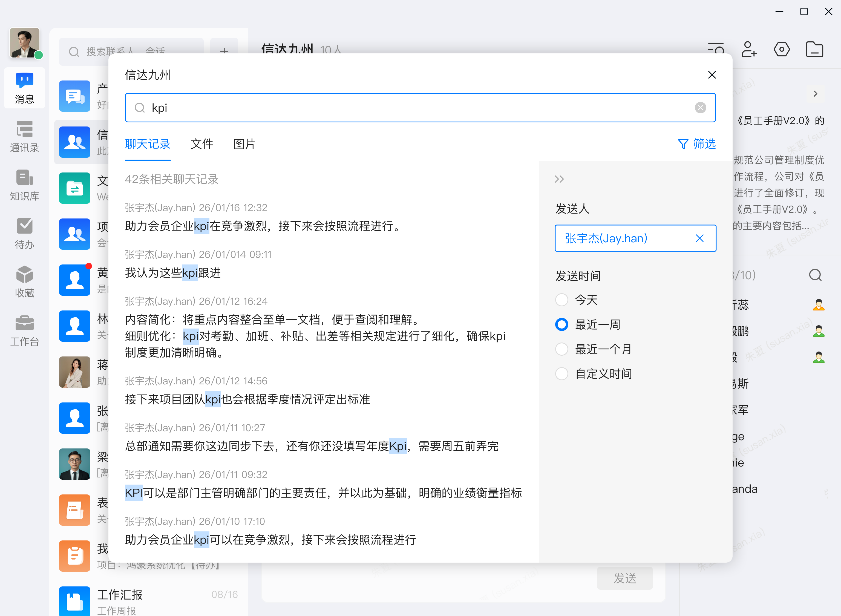
Task: Open the group shared files folder icon
Action: [x=815, y=50]
